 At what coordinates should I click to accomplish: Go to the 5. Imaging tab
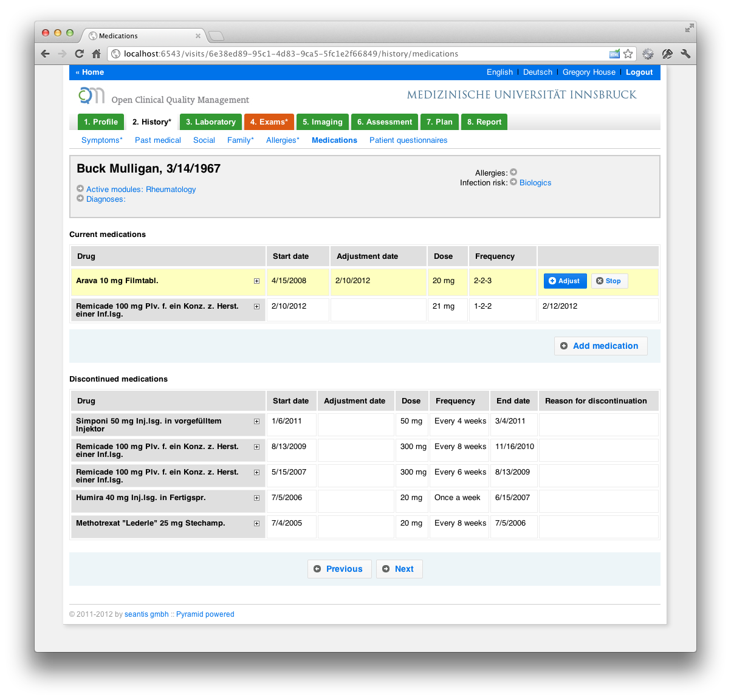323,122
